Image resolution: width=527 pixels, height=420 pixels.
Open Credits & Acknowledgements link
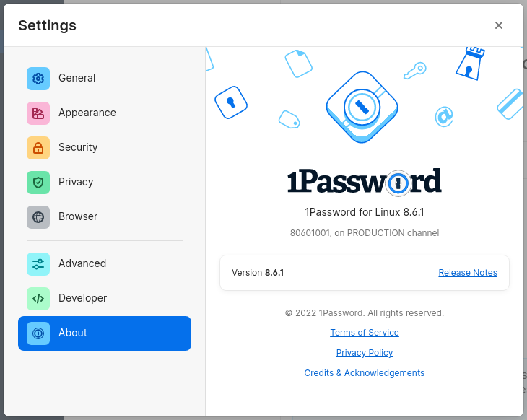[365, 373]
